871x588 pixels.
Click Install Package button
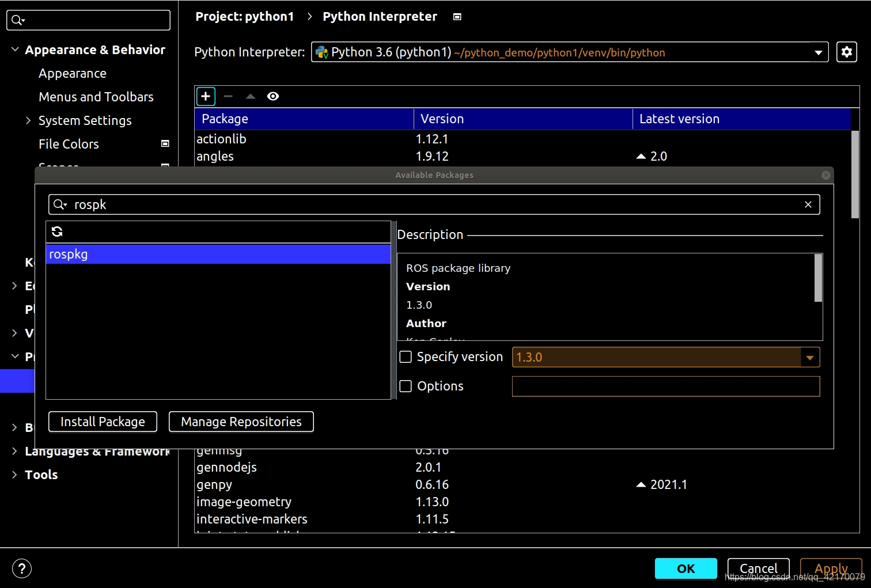click(103, 422)
